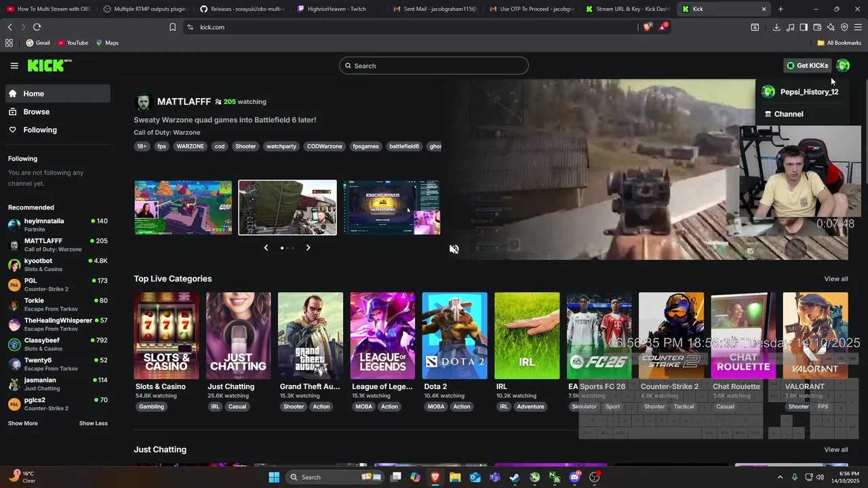Open Brave Shields icon in address bar
Viewport: 868px width, 488px height.
click(x=648, y=27)
